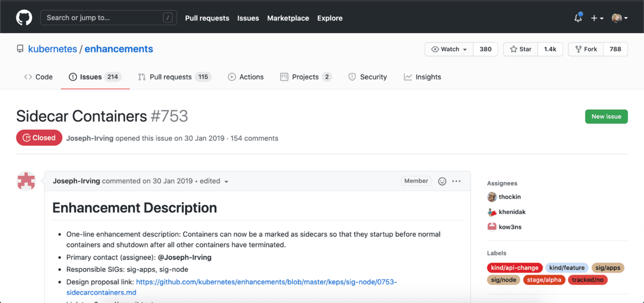Image resolution: width=644 pixels, height=303 pixels.
Task: Open assignee thockin profile
Action: (510, 197)
